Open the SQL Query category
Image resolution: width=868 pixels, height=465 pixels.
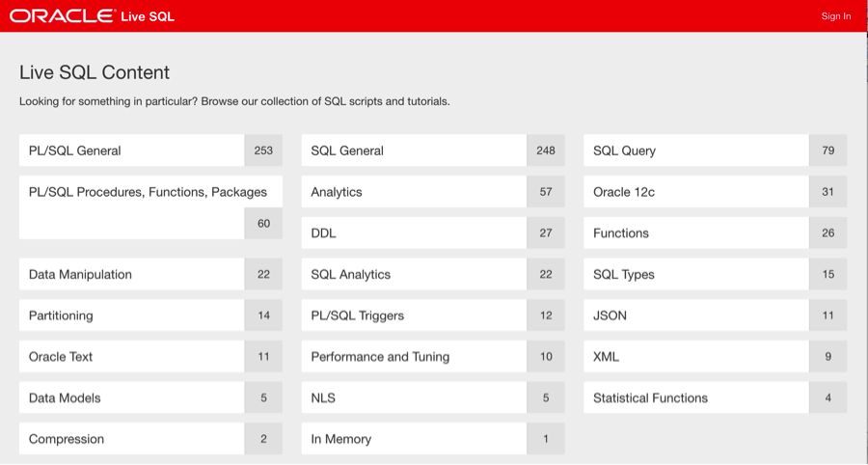[695, 150]
